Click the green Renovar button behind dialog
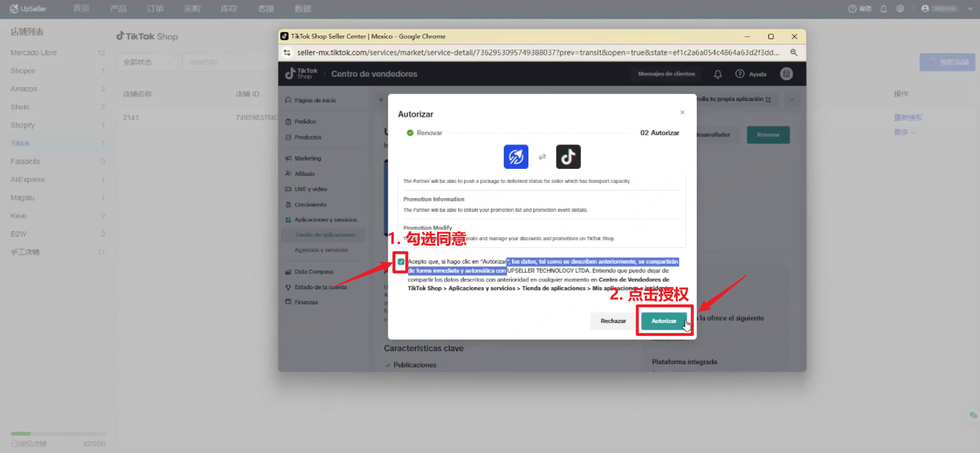Screen dimensions: 980x453 pos(768,135)
